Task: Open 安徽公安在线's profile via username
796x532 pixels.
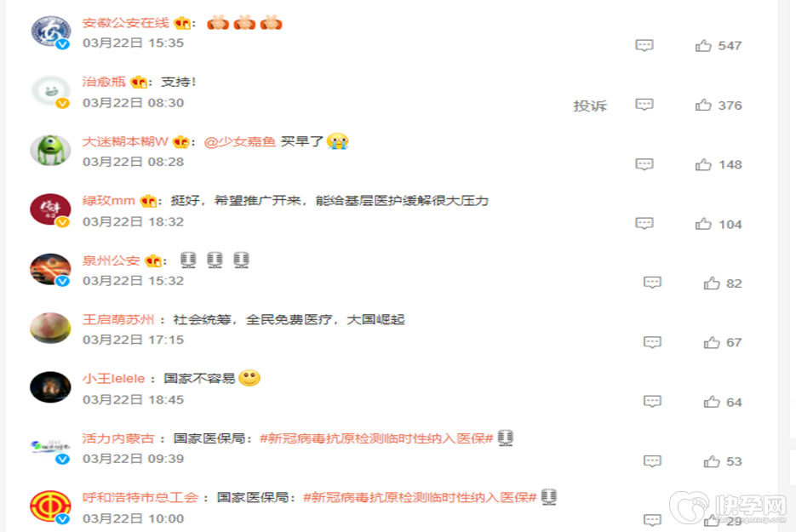Action: pos(125,23)
